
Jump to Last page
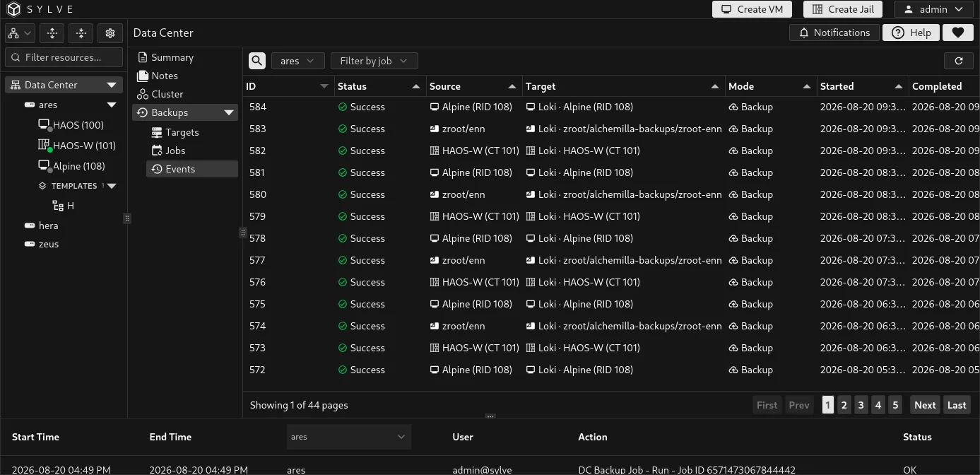tap(957, 405)
